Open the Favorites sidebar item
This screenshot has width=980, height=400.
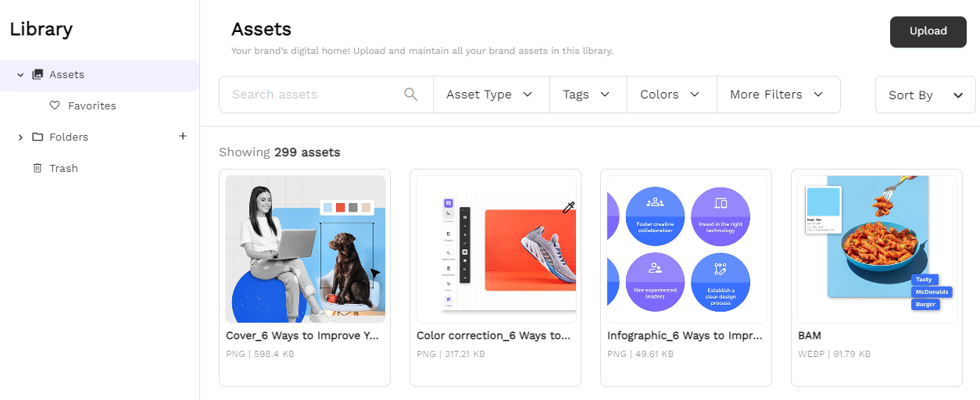91,105
